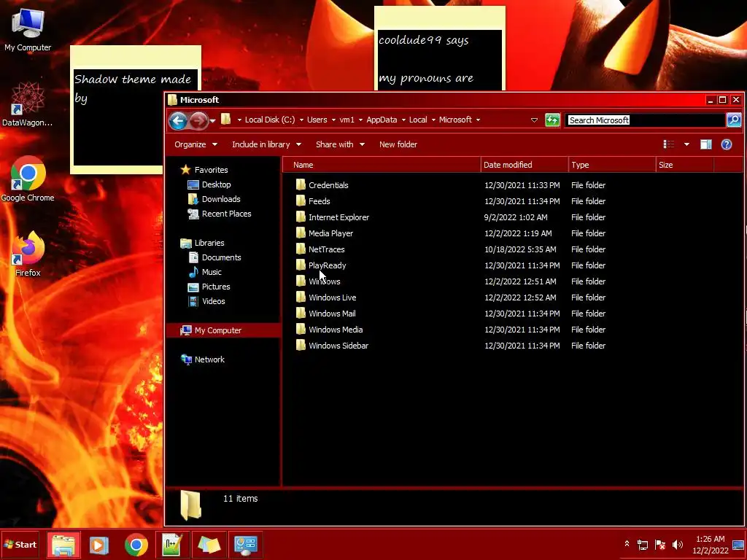The image size is (747, 560).
Task: Open the previous locations address dropdown
Action: (x=534, y=120)
